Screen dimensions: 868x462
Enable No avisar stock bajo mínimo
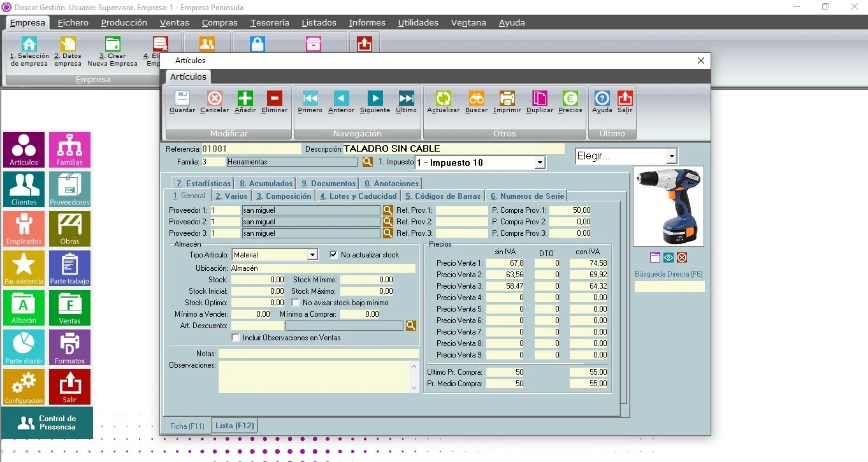click(295, 303)
